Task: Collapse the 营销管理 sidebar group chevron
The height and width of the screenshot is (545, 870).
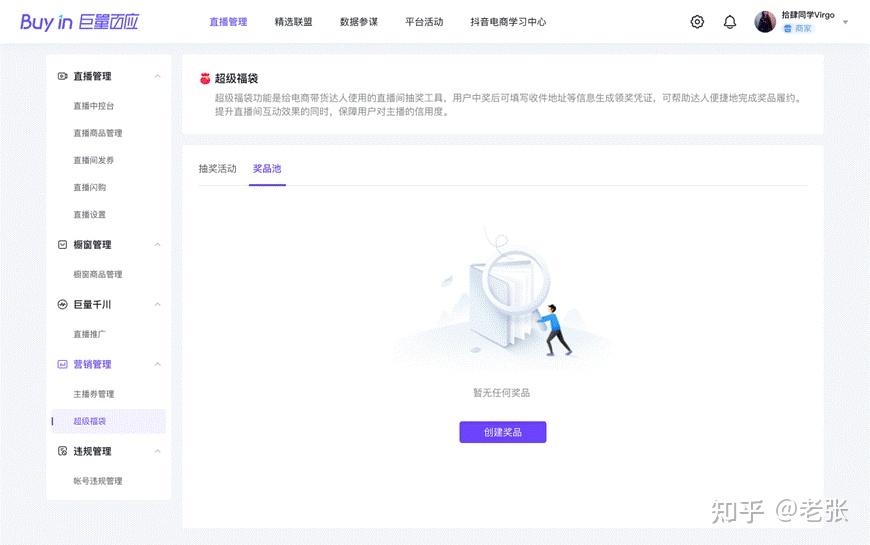Action: (158, 364)
